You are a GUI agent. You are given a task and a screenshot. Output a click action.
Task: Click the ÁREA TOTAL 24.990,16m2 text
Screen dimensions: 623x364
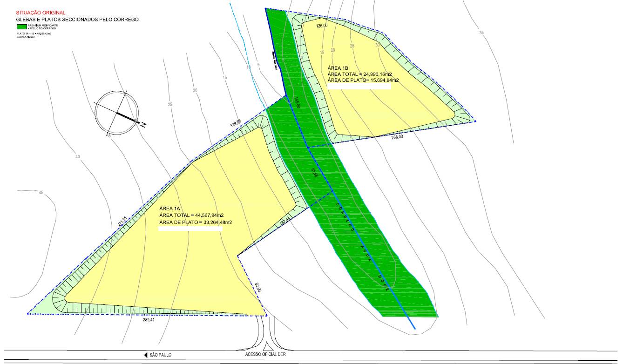tap(363, 74)
